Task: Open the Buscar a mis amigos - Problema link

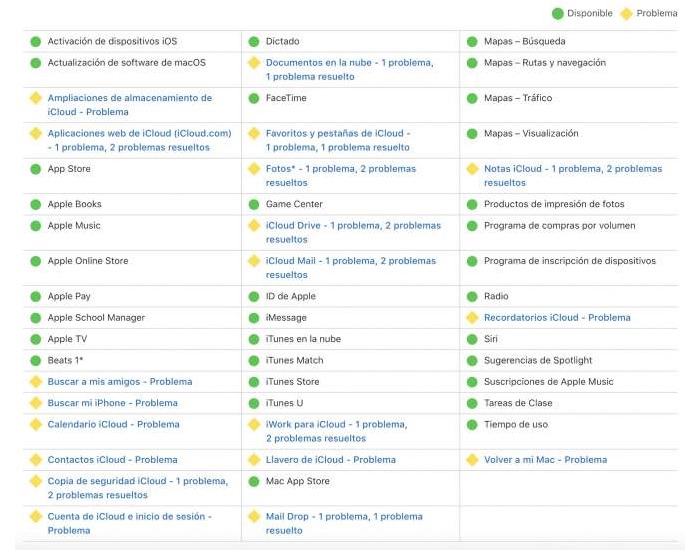Action: coord(120,382)
